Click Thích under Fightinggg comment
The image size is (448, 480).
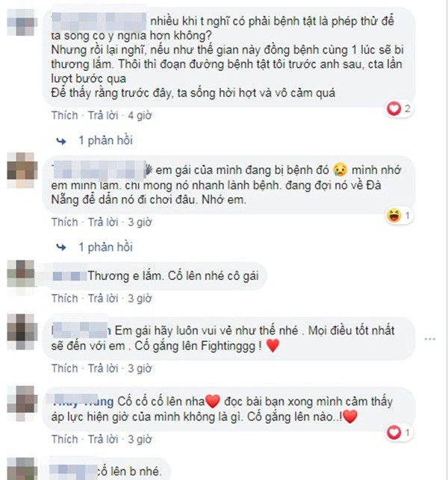click(x=65, y=368)
